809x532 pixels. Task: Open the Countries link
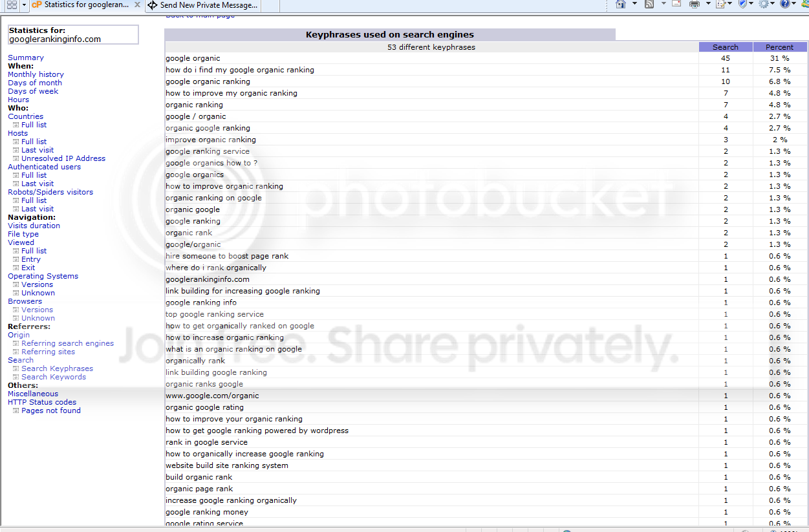[25, 116]
